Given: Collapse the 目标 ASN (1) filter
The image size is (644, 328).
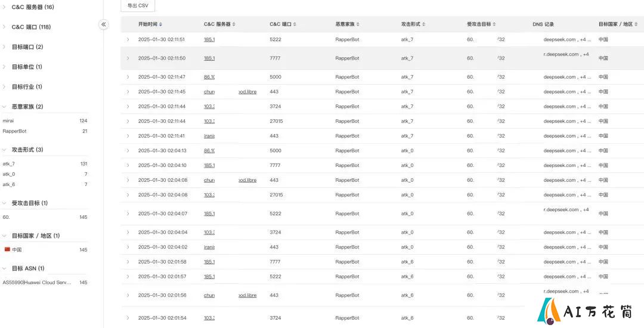Looking at the screenshot, I should click(4, 268).
